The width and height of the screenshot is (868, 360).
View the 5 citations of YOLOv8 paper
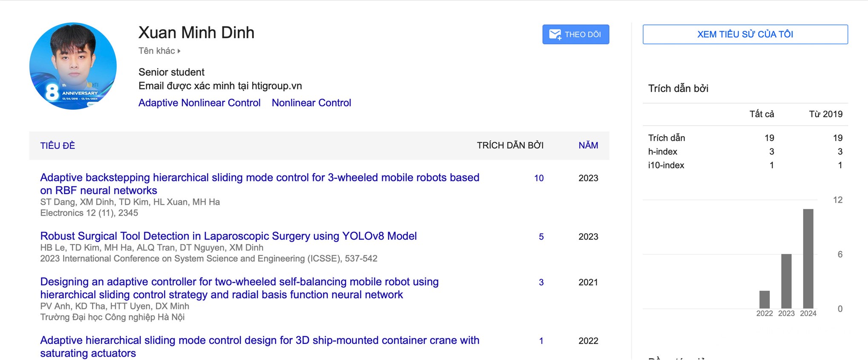point(541,237)
